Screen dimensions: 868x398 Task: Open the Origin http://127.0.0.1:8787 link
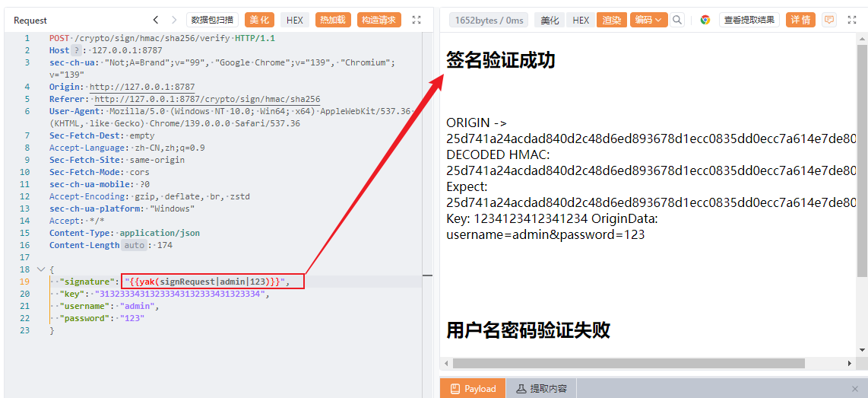[x=142, y=87]
